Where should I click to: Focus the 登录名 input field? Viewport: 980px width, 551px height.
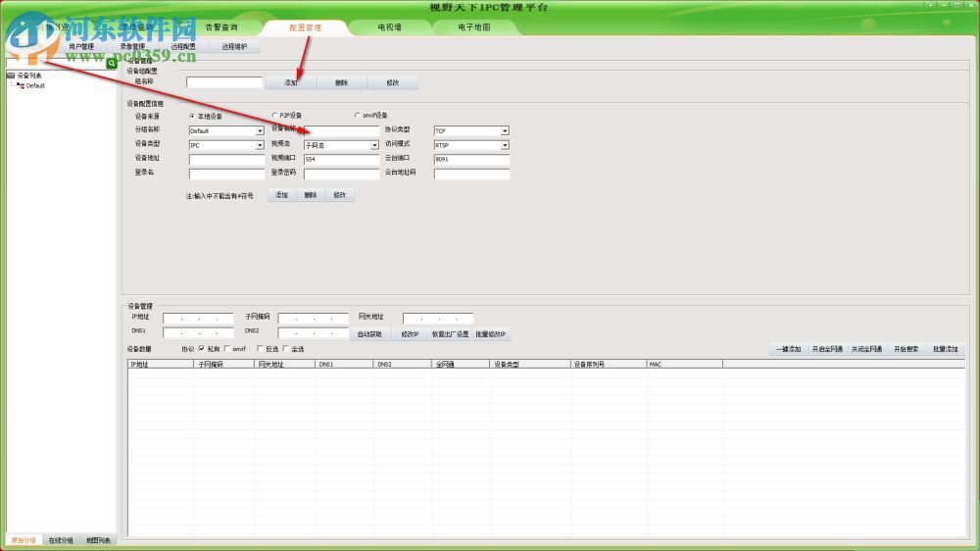(226, 174)
